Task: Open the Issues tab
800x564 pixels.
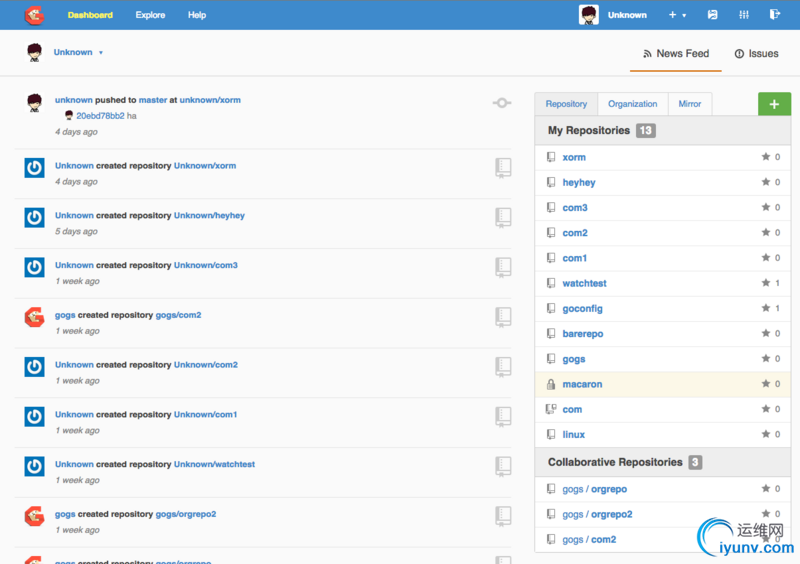Action: coord(756,54)
